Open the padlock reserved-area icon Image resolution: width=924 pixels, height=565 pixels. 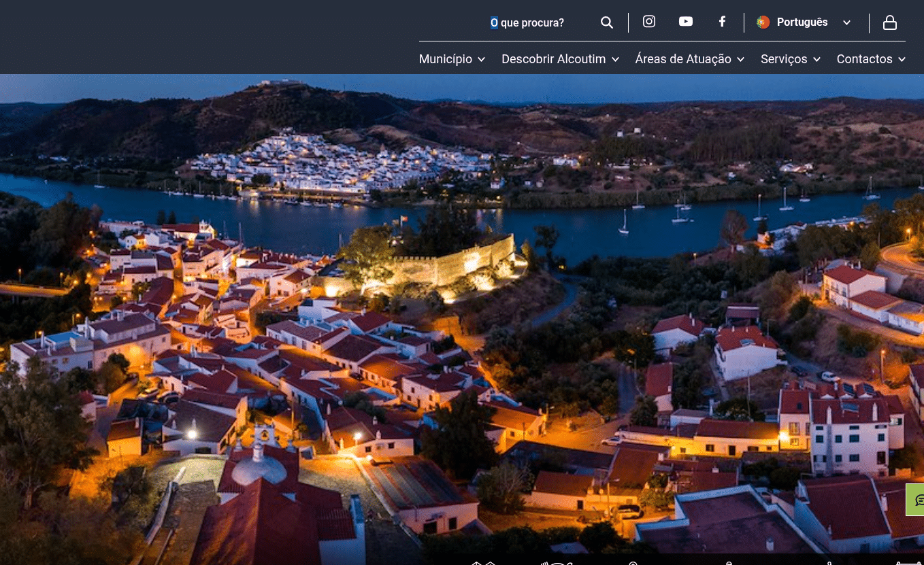click(x=890, y=22)
